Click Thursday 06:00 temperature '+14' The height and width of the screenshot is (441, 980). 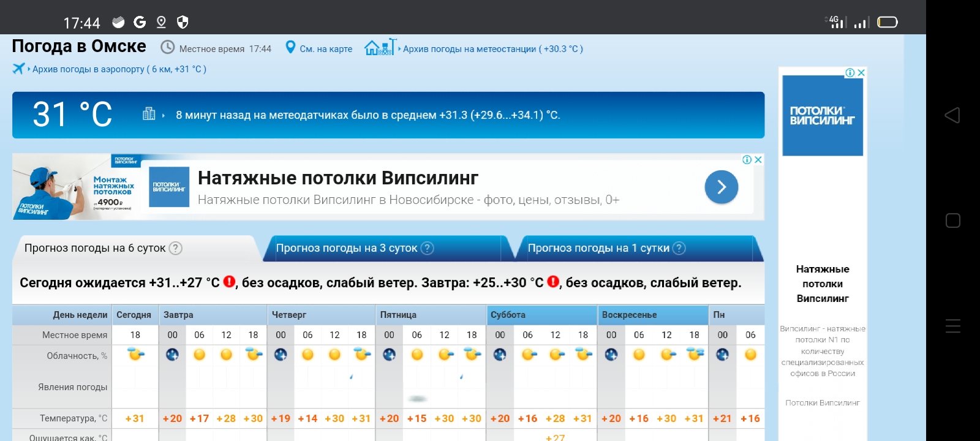307,418
